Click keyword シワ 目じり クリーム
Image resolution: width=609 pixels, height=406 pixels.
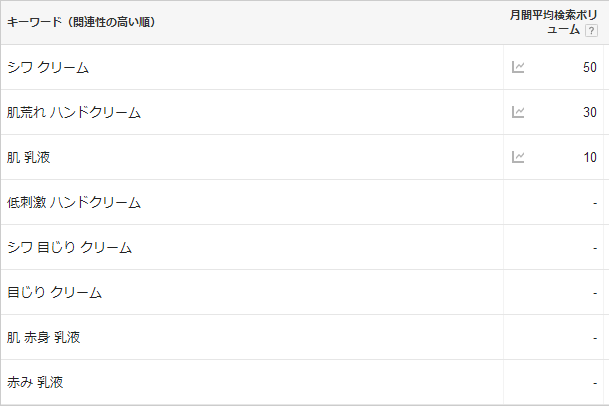click(x=69, y=247)
